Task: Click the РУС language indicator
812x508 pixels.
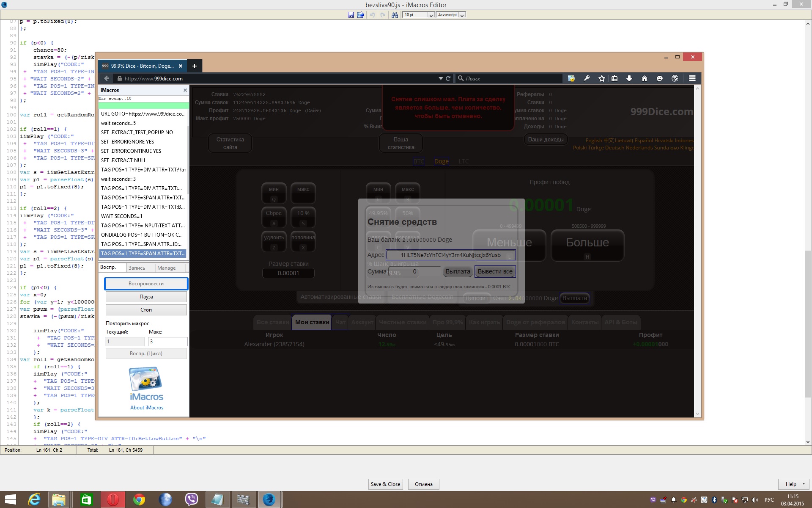Action: [x=769, y=500]
